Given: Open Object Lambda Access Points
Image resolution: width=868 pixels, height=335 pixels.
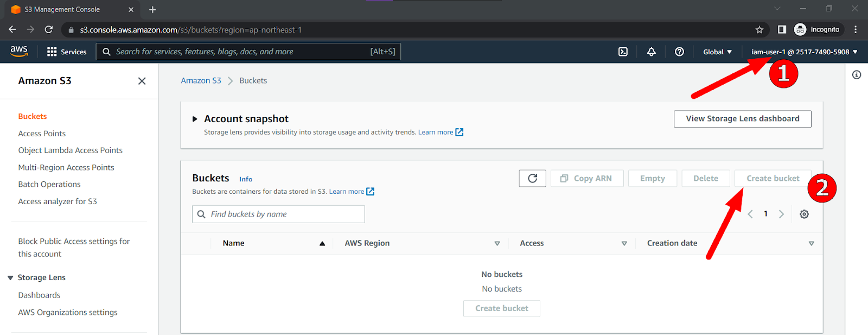Looking at the screenshot, I should pyautogui.click(x=71, y=150).
